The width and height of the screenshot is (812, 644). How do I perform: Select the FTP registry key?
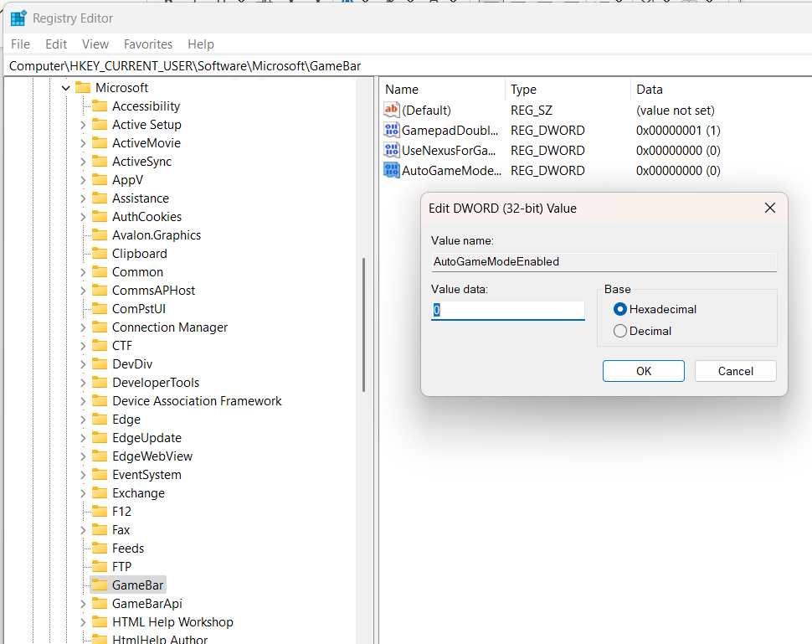coord(121,567)
